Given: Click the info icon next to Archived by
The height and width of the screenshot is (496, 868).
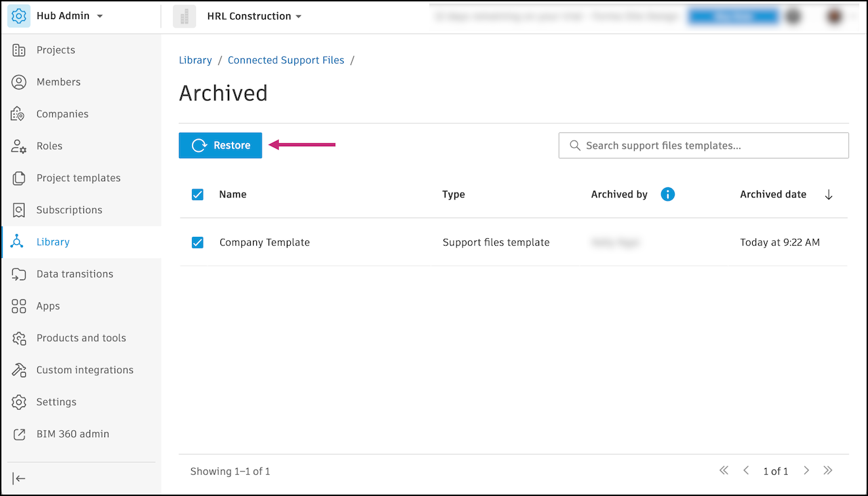Looking at the screenshot, I should (x=667, y=194).
